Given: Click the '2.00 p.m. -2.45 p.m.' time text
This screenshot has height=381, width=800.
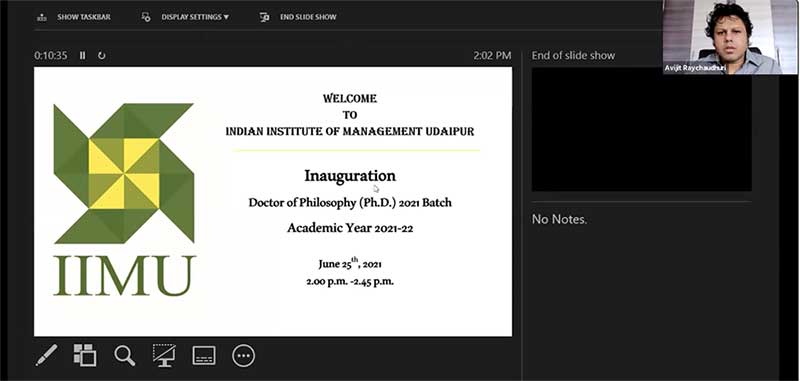Looking at the screenshot, I should (350, 281).
